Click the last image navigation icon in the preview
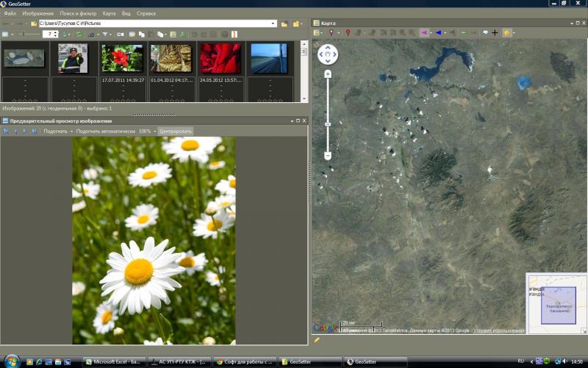This screenshot has height=368, width=588. (x=34, y=132)
